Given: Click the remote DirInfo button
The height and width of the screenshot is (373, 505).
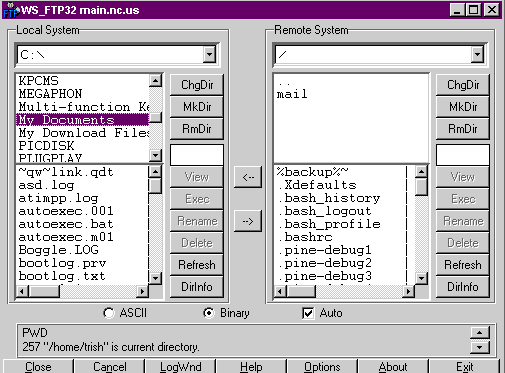Looking at the screenshot, I should [x=463, y=287].
